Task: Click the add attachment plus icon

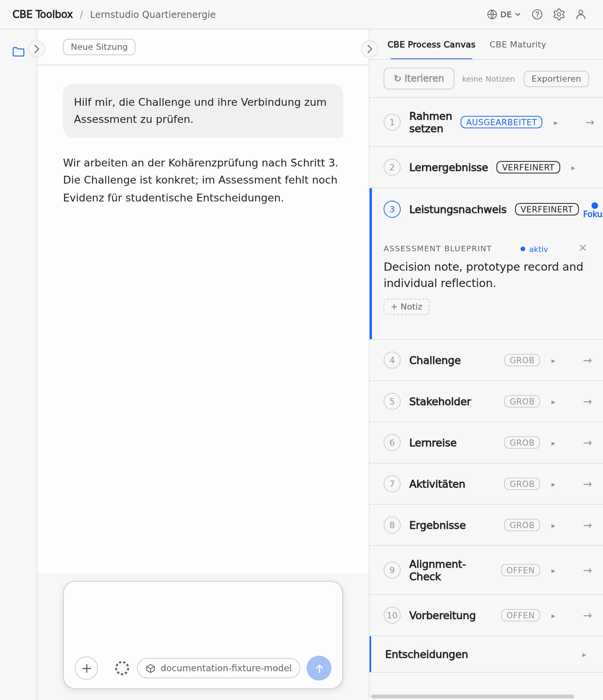Action: (86, 668)
